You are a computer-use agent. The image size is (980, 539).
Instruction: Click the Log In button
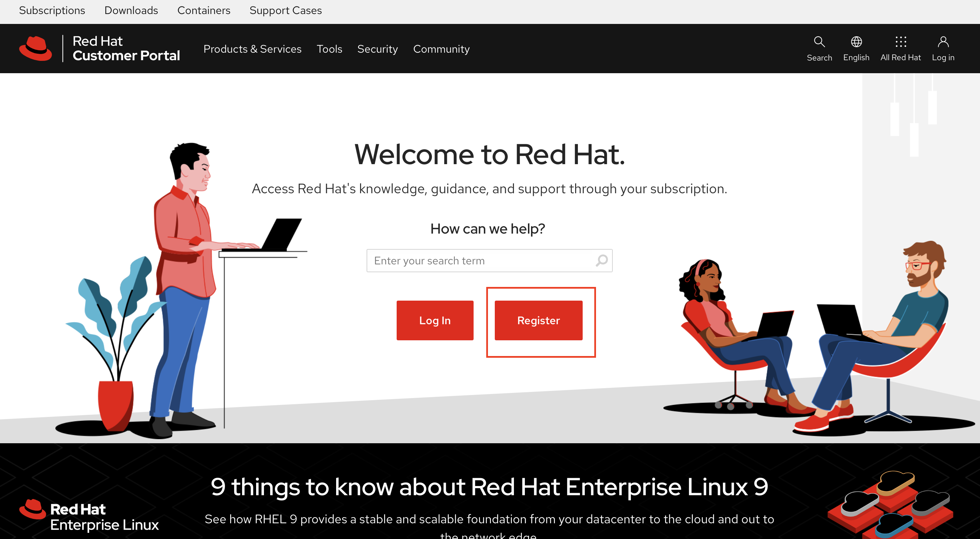click(x=435, y=320)
